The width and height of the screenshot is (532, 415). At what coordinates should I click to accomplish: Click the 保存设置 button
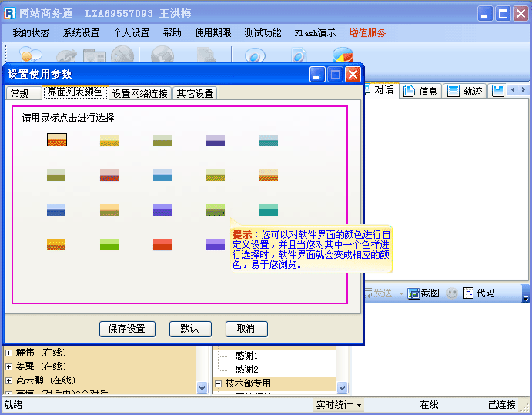(x=127, y=329)
